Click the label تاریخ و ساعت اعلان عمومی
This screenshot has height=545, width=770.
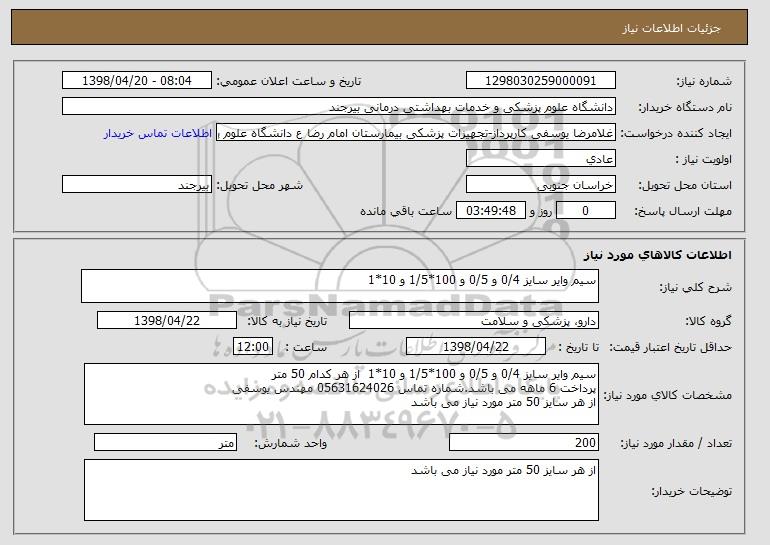pyautogui.click(x=289, y=82)
